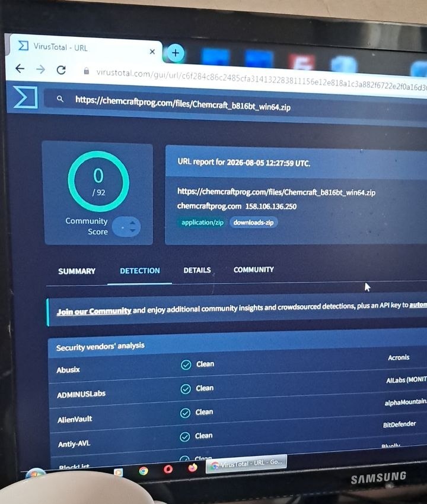
Task: Switch to the COMMUNITY tab
Action: tap(254, 270)
